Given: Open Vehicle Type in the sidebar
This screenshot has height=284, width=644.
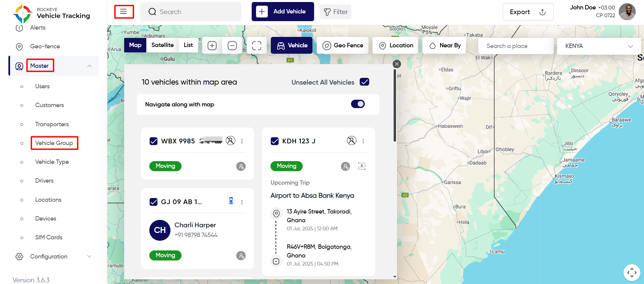Looking at the screenshot, I should 52,162.
